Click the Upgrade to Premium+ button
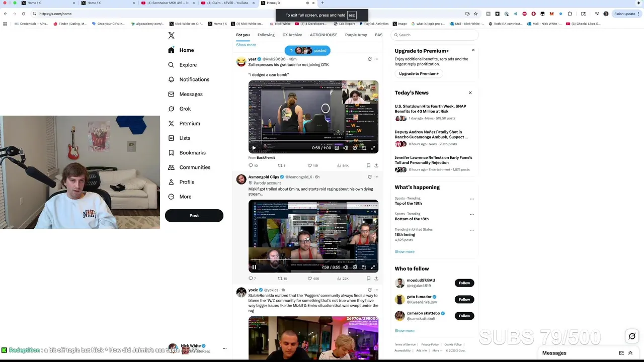 [419, 73]
